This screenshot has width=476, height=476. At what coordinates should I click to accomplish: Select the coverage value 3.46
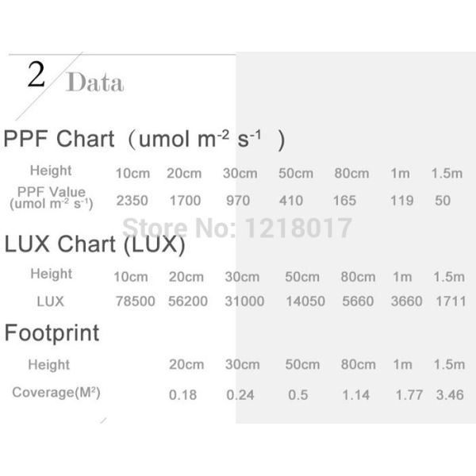tap(448, 394)
